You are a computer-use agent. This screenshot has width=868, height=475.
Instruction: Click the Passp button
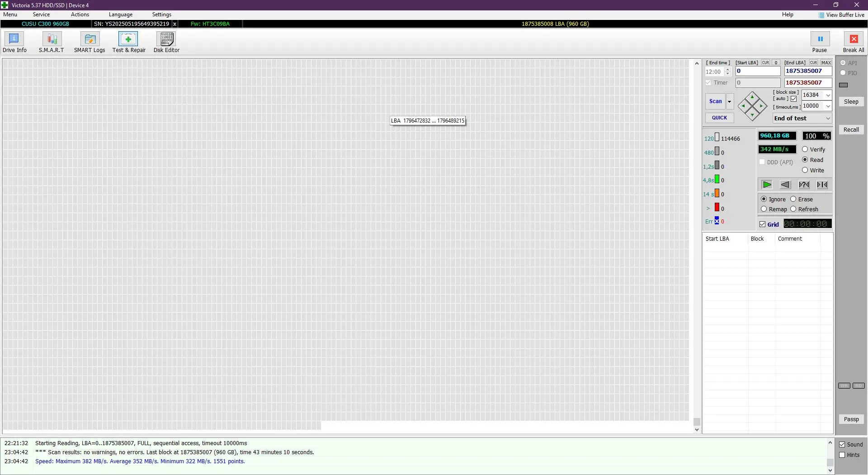pyautogui.click(x=851, y=419)
